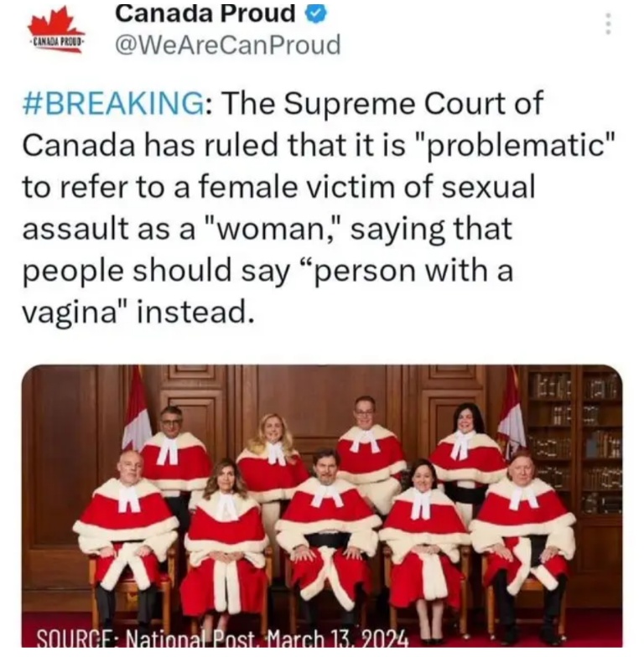
Task: Open the Canada Proud maple leaf avatar
Action: click(57, 29)
